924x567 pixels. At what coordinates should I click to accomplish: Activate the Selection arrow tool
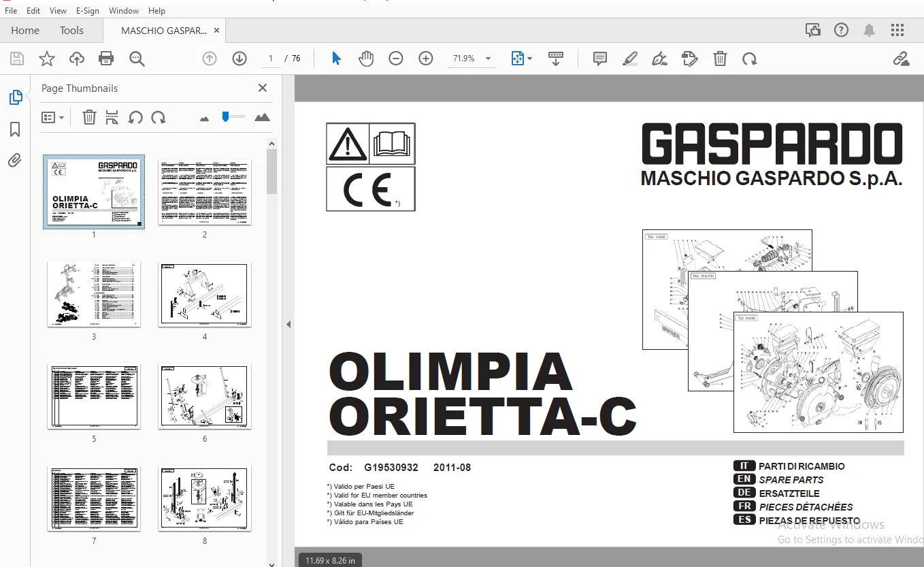tap(336, 59)
